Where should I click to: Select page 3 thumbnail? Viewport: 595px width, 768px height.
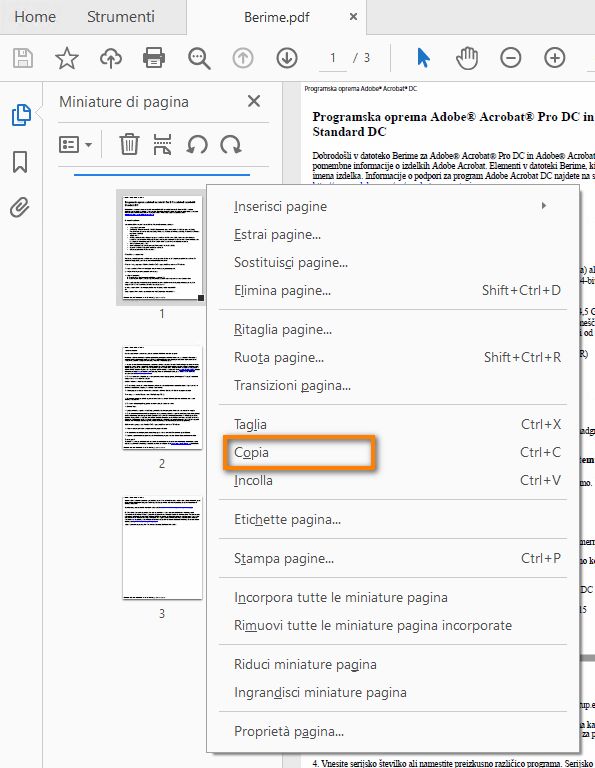point(162,548)
